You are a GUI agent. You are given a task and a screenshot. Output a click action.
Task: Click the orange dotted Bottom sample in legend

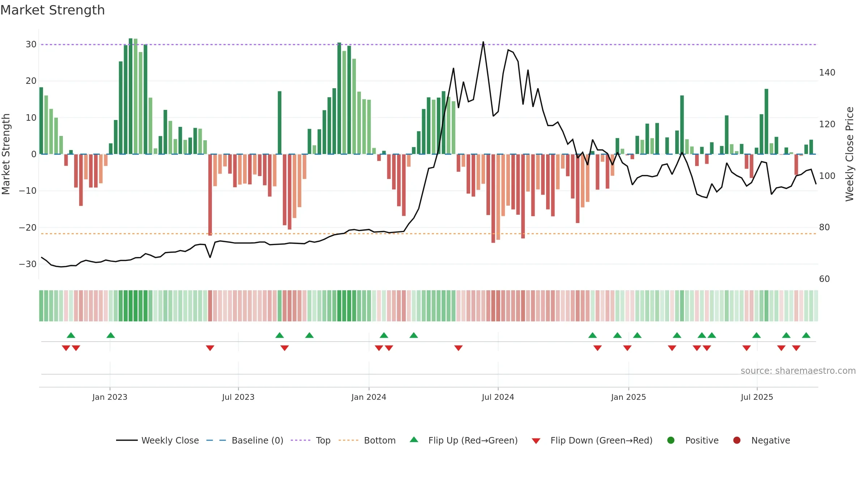tap(349, 440)
